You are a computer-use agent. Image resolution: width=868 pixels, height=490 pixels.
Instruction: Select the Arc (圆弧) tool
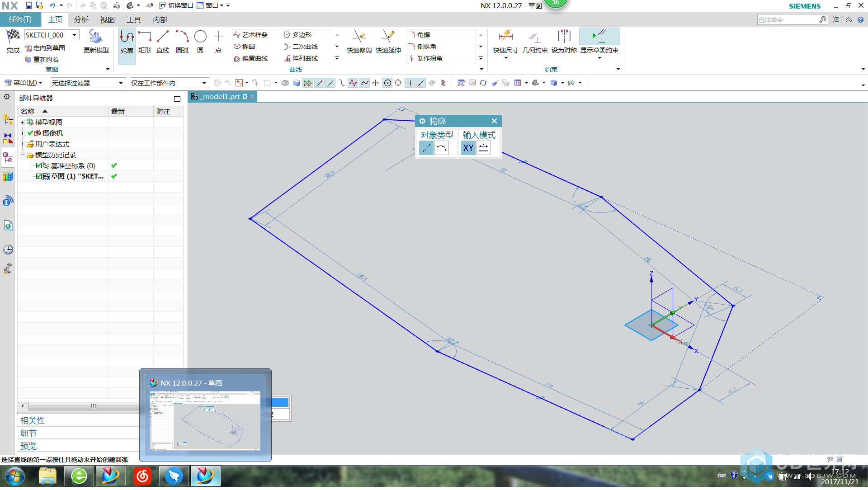[182, 42]
